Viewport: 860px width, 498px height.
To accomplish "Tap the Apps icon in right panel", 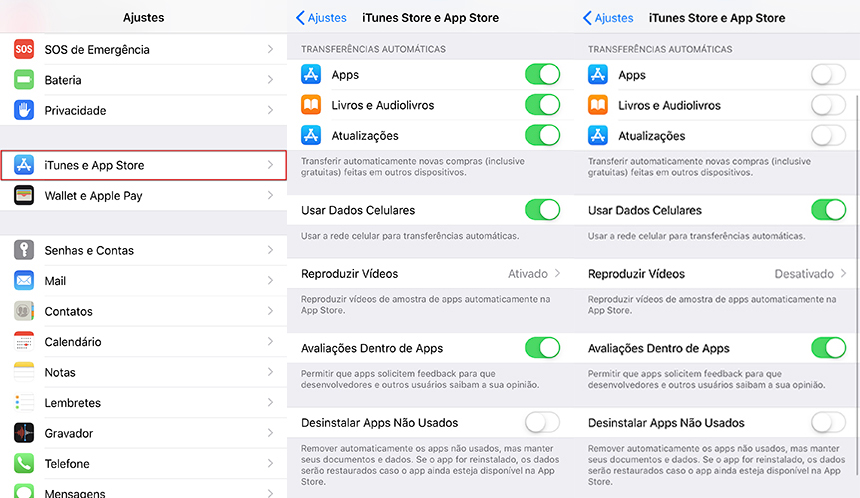I will click(x=598, y=74).
